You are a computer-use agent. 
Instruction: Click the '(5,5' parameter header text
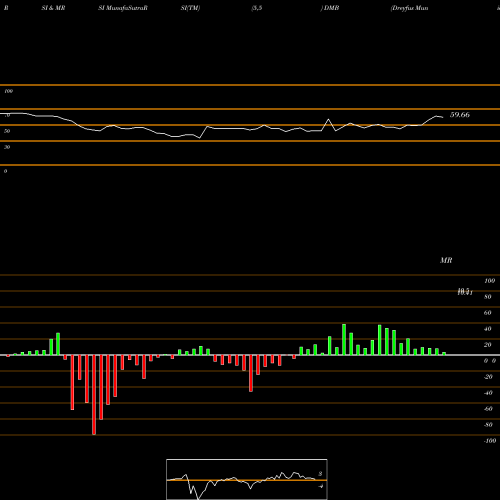tap(257, 8)
